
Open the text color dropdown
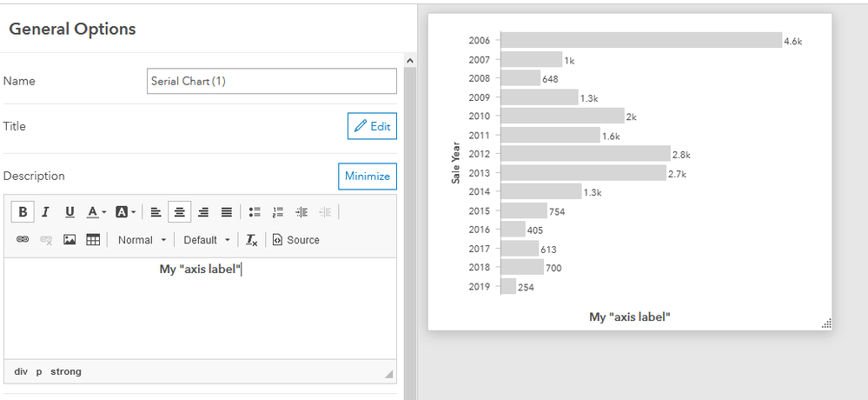tap(96, 211)
